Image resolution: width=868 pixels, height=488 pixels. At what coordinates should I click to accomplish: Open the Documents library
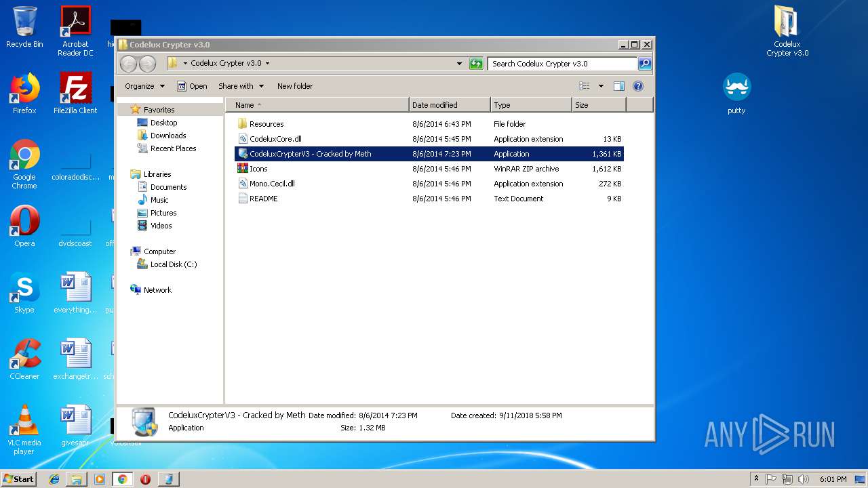[x=162, y=187]
